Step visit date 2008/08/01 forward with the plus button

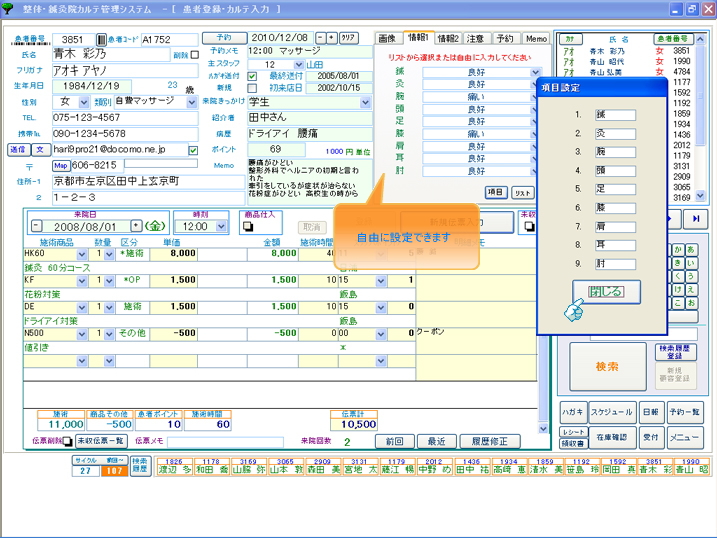(x=136, y=226)
